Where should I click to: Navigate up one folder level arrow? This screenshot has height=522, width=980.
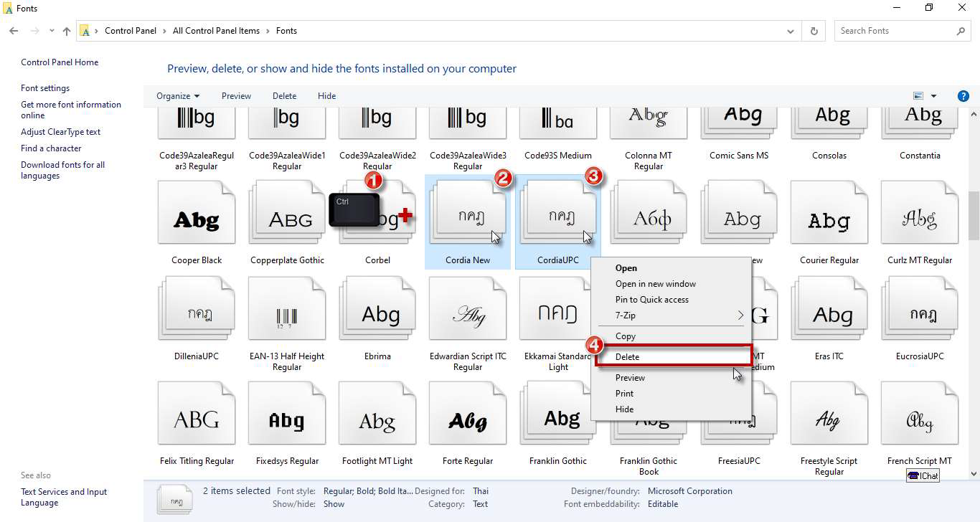click(x=67, y=31)
